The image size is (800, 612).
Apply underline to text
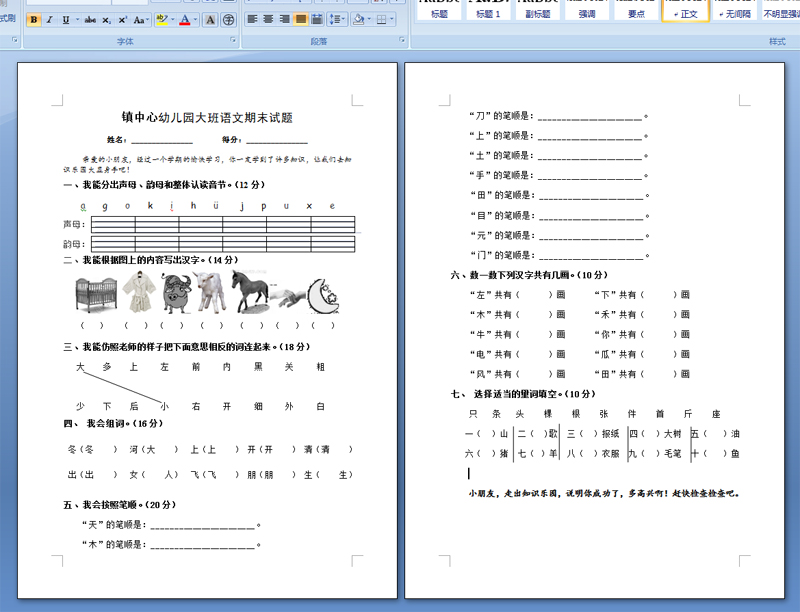66,20
